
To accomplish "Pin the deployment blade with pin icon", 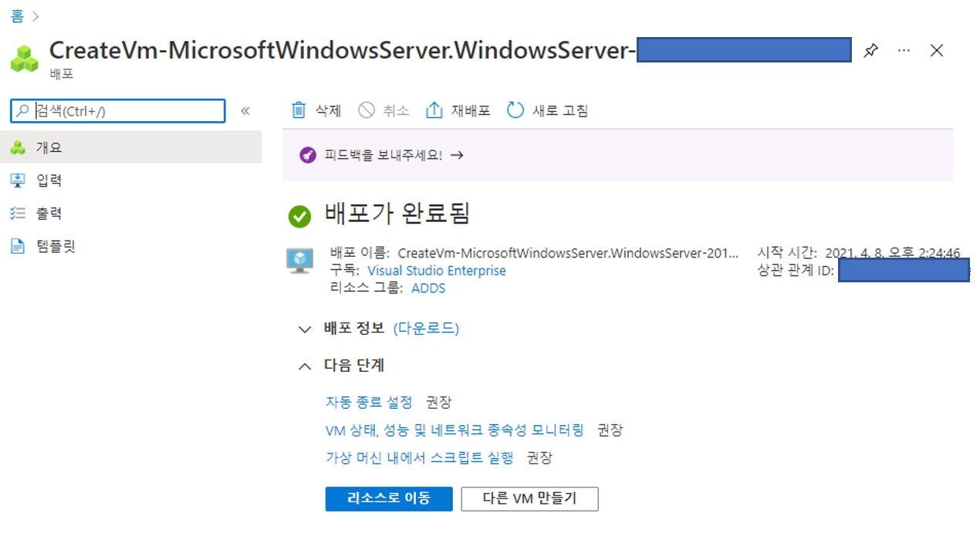I will point(870,51).
